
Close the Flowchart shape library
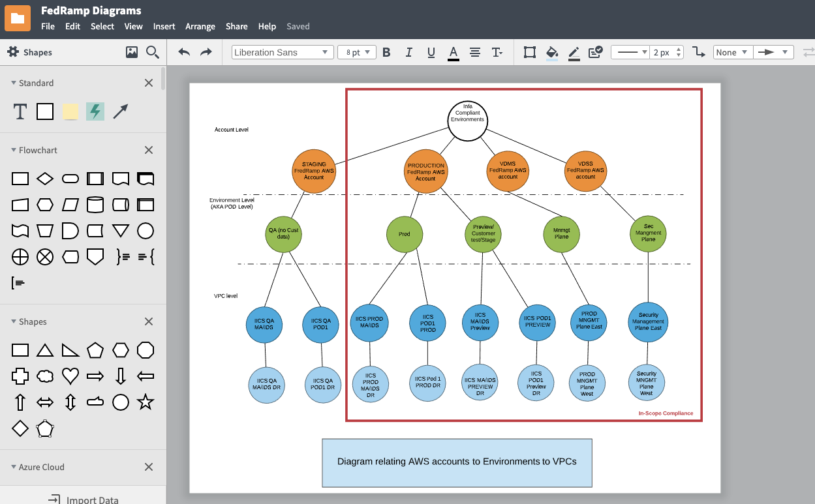coord(149,150)
